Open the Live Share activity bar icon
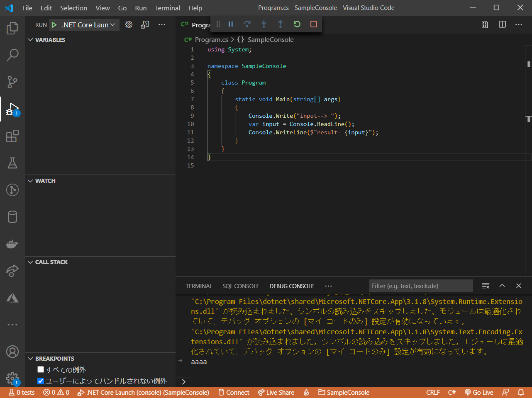Image resolution: width=532 pixels, height=398 pixels. coord(12,271)
